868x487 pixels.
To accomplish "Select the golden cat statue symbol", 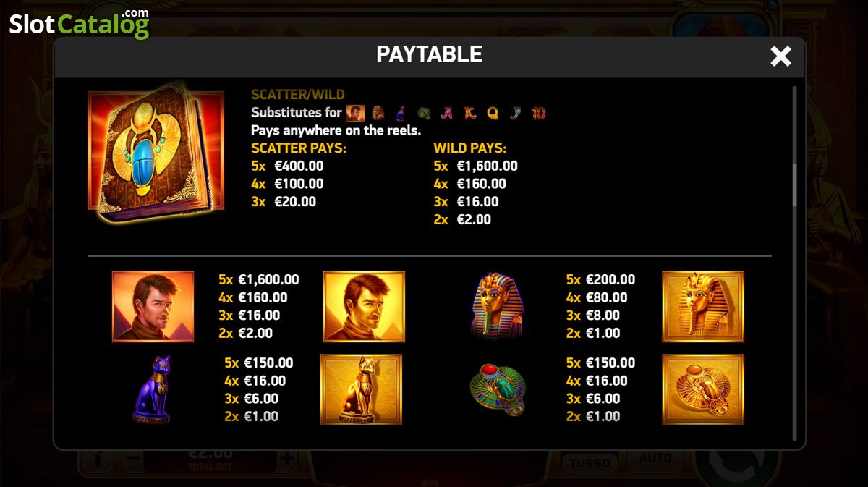I will point(361,389).
